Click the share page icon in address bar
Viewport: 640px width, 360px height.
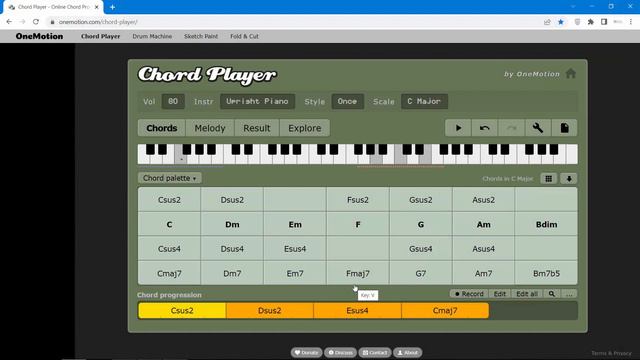[x=547, y=22]
